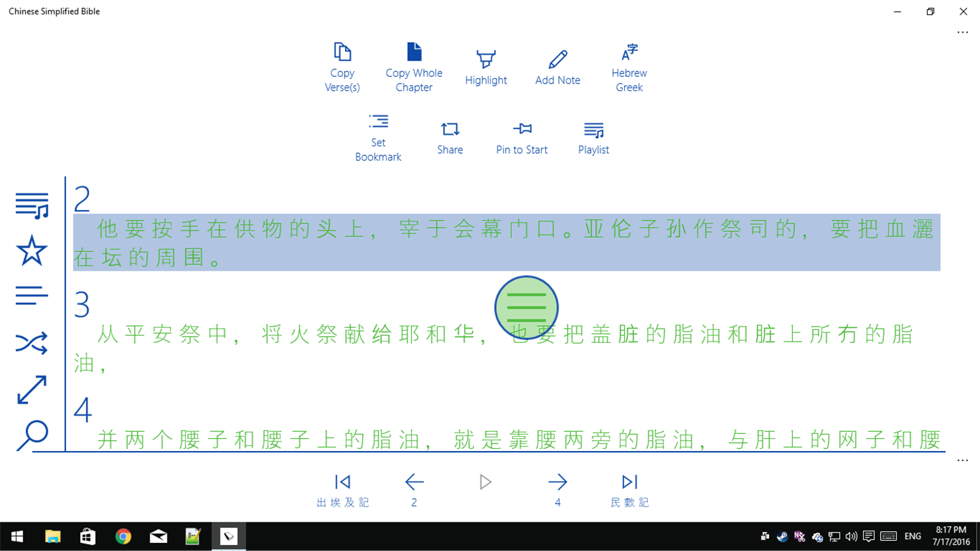Viewport: 980px width, 551px height.
Task: Jump to the next book 民數記
Action: (630, 491)
